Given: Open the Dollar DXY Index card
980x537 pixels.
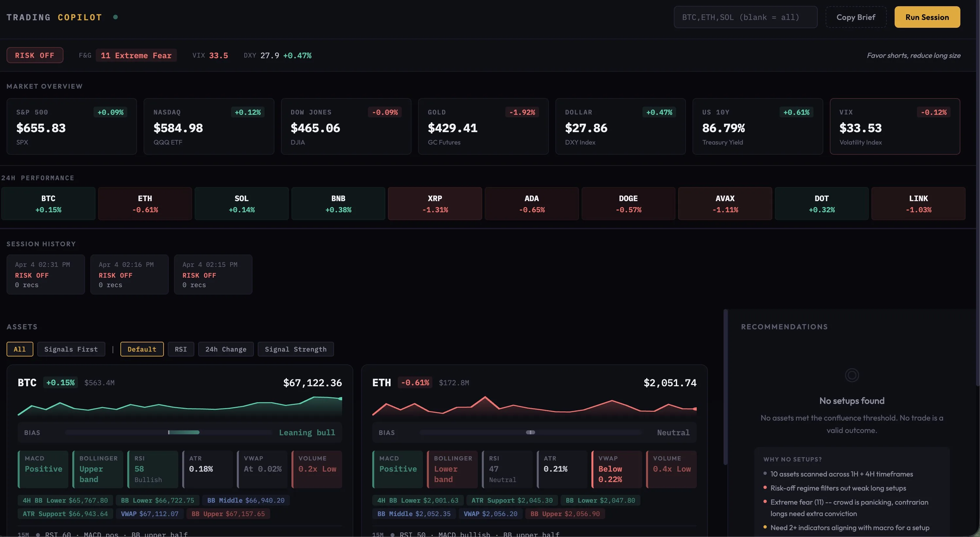Looking at the screenshot, I should 621,126.
